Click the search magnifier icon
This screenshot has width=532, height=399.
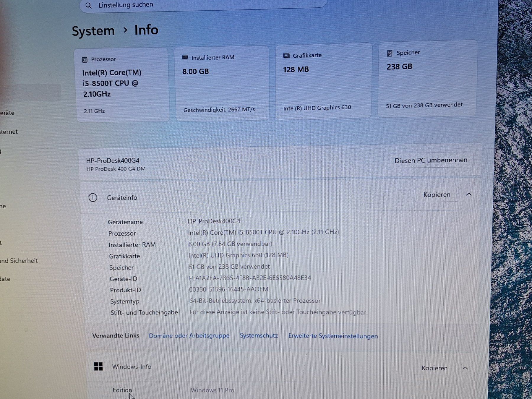click(x=88, y=5)
